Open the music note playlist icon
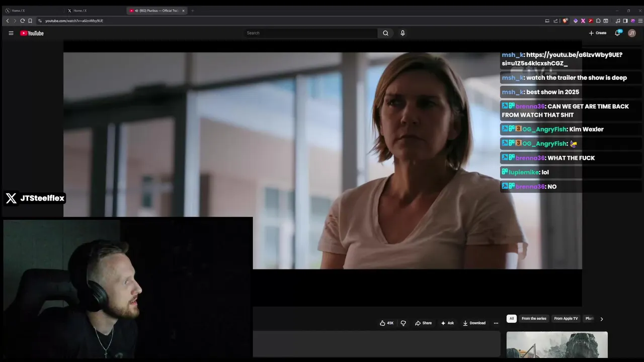644x362 pixels. coord(618,21)
